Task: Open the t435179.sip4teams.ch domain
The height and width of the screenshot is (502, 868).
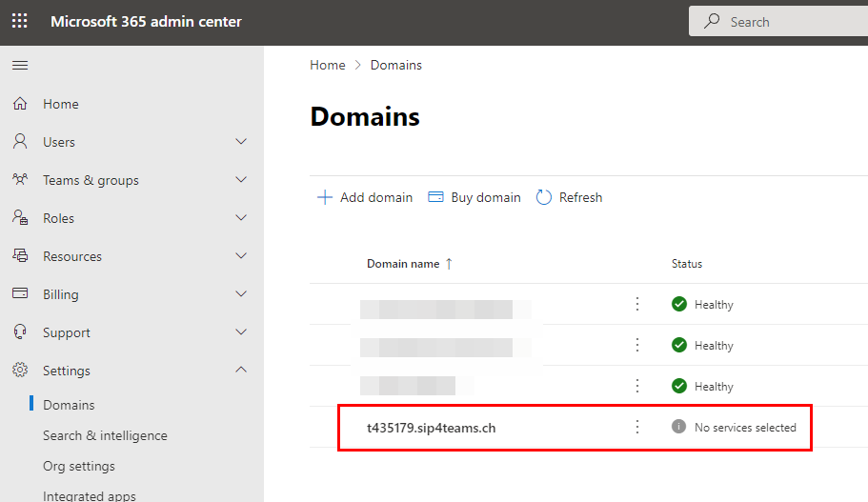Action: coord(432,428)
